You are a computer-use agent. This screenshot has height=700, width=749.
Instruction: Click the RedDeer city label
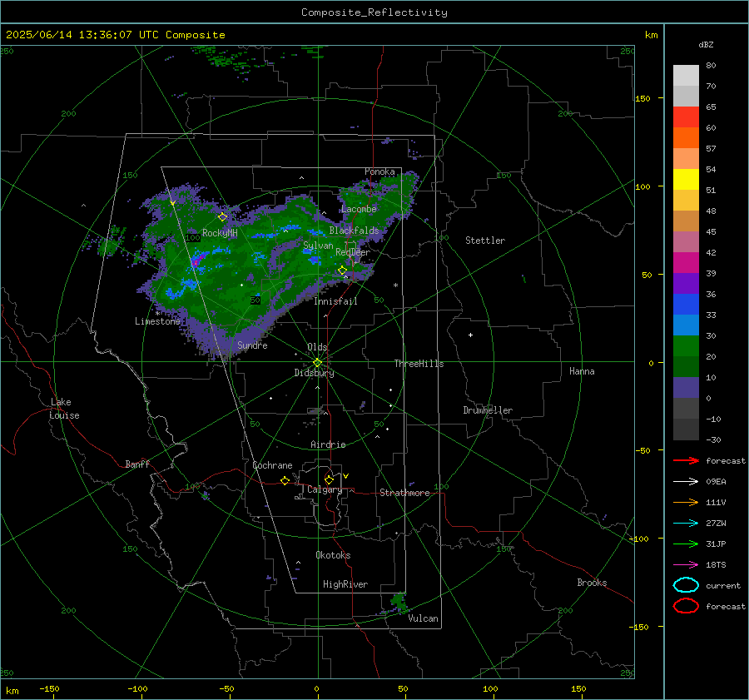pos(353,252)
